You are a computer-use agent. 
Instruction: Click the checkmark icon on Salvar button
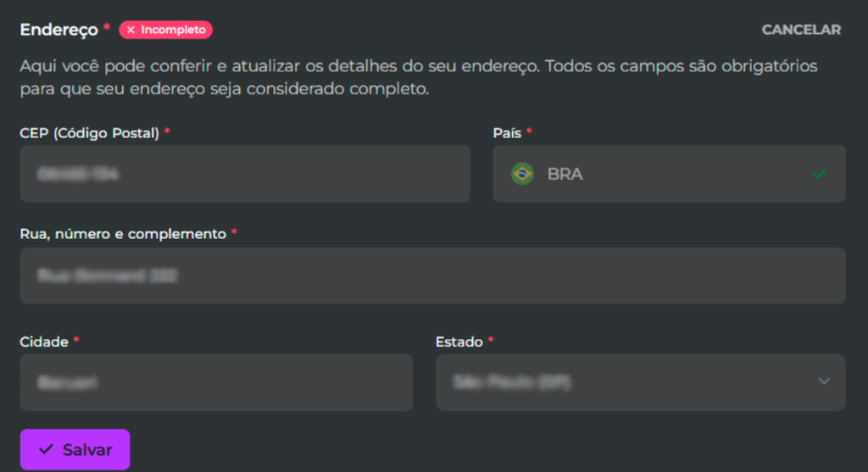[x=46, y=449]
